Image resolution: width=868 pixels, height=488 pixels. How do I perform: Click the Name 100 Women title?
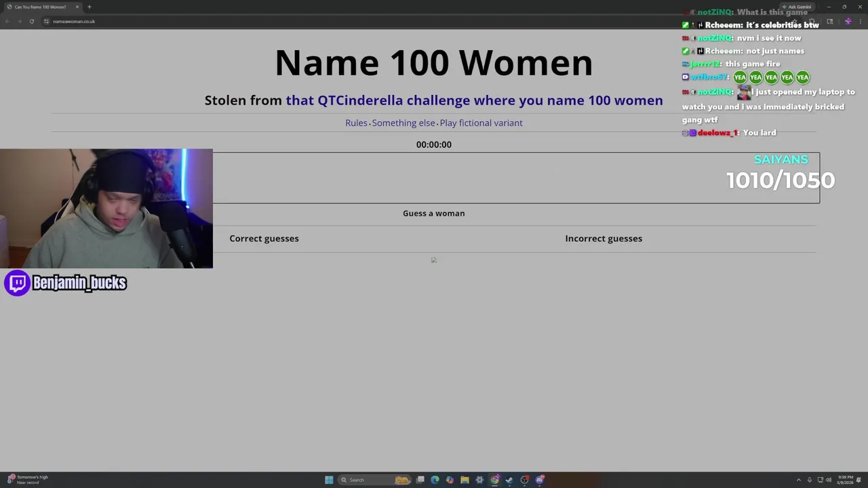point(434,62)
